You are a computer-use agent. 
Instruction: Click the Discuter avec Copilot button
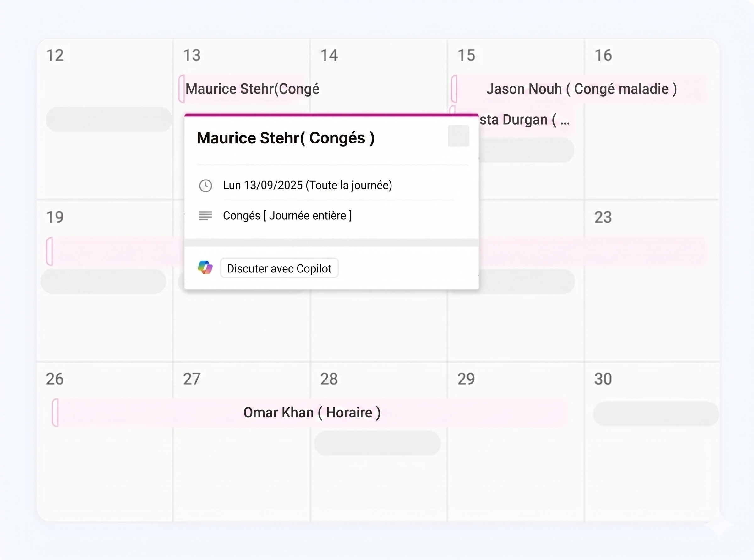[x=279, y=268]
